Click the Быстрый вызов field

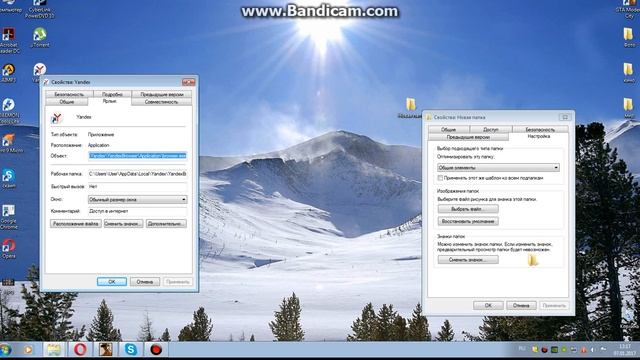138,187
